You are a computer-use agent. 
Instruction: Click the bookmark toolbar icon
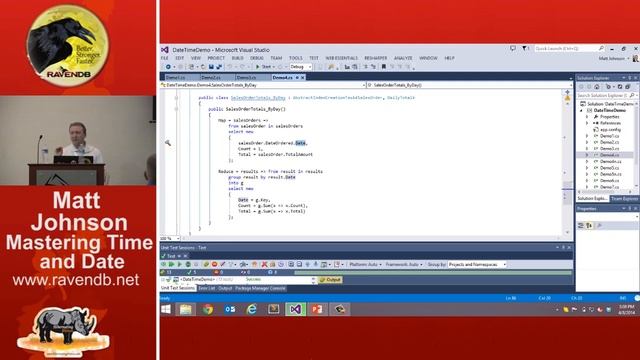coord(384,67)
